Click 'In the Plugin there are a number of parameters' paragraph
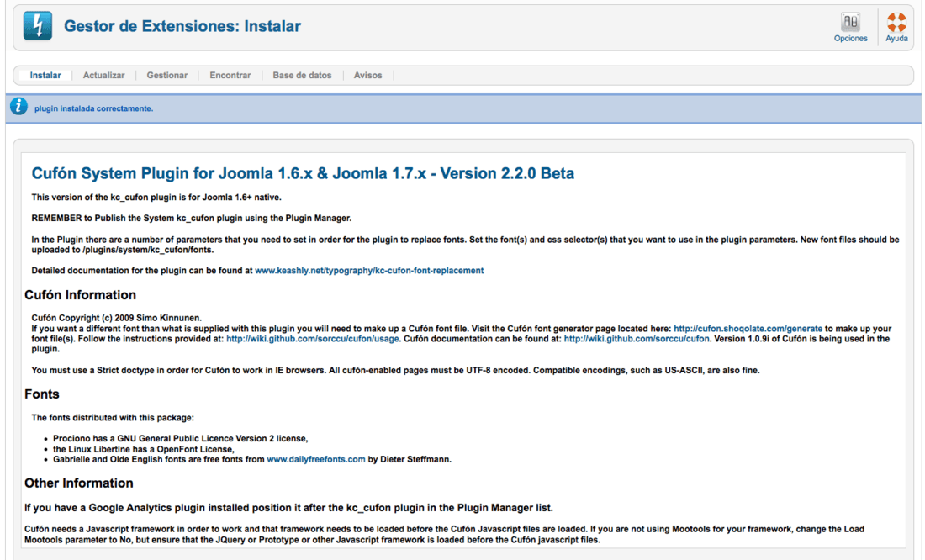 [x=465, y=245]
